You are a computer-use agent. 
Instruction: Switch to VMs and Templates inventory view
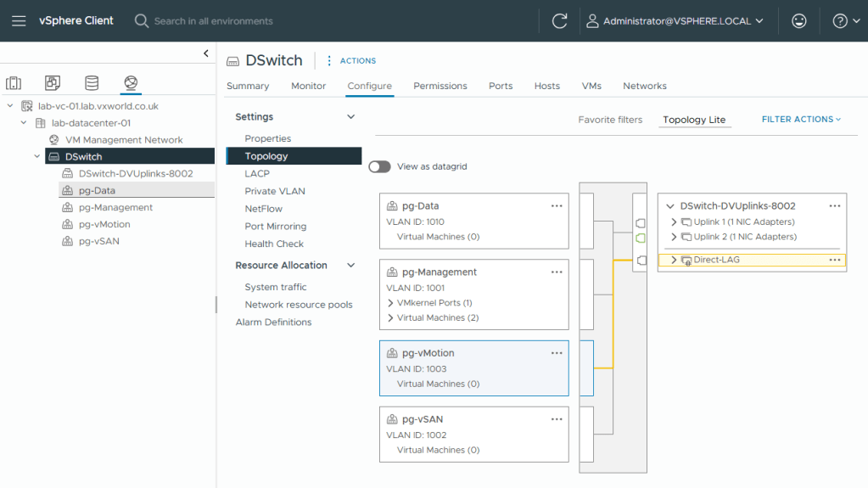click(x=53, y=82)
